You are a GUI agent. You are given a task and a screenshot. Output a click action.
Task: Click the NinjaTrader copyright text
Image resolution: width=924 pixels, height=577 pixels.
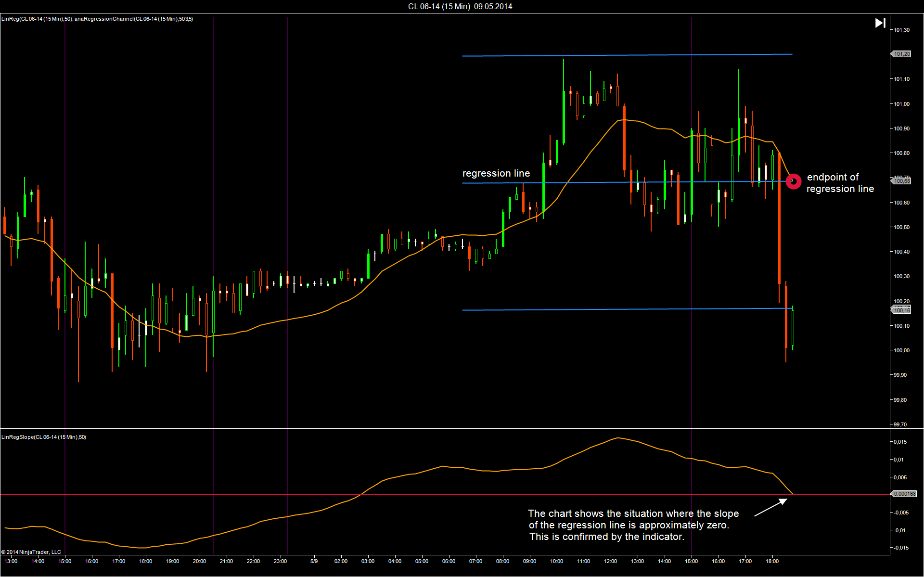31,552
